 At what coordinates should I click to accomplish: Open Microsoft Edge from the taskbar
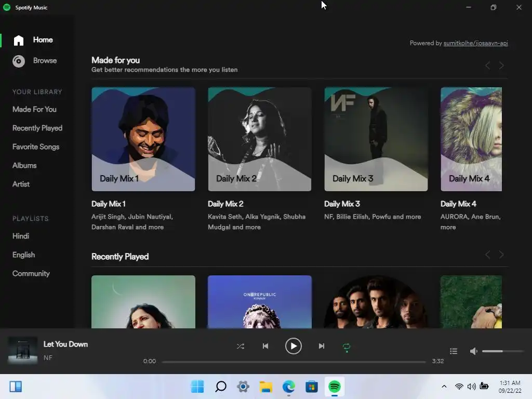pos(289,387)
